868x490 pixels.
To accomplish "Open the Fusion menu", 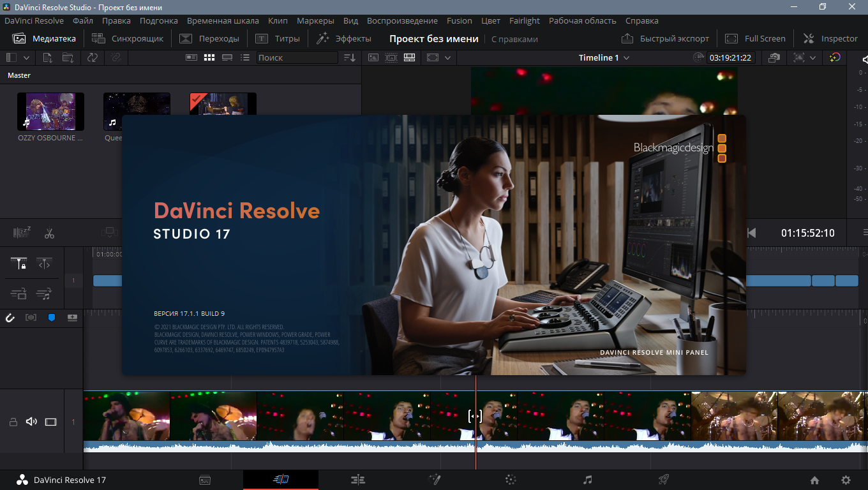I will click(x=460, y=20).
